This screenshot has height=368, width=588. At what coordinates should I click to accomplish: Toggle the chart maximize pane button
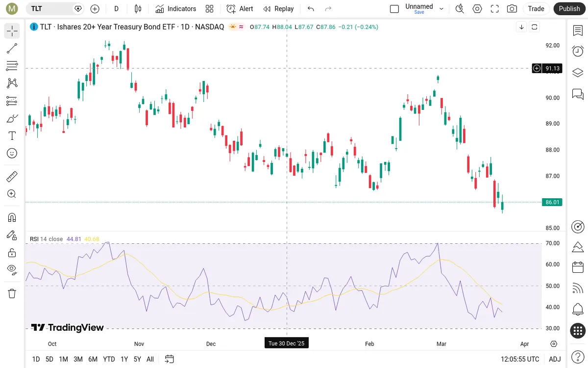coord(535,27)
